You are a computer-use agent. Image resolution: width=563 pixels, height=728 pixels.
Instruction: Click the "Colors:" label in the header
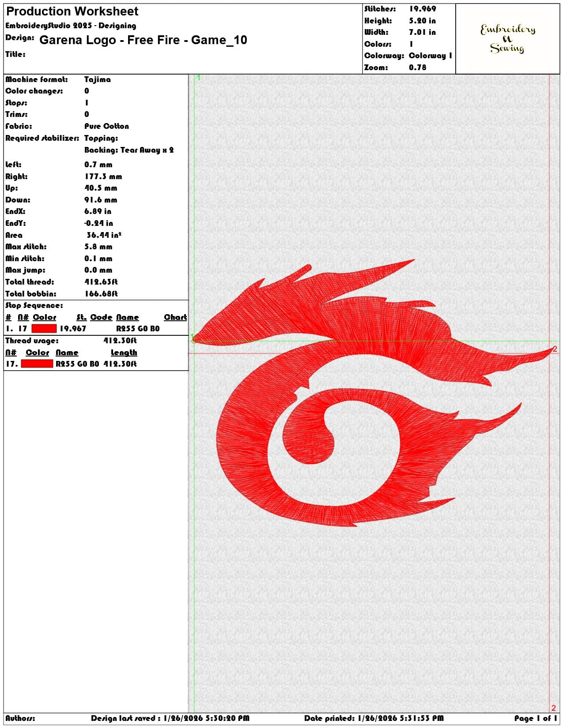[378, 44]
